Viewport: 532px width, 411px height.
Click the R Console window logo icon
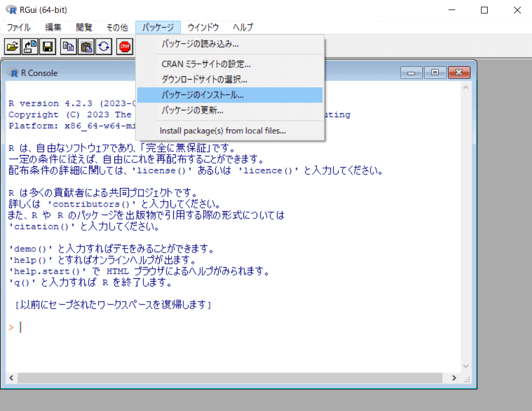point(13,73)
